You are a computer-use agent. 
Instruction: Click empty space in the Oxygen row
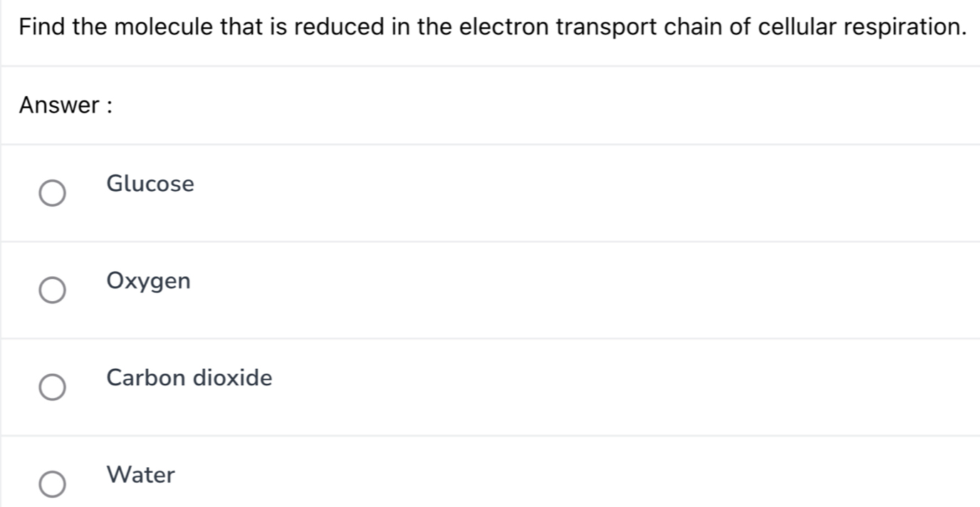pos(570,291)
